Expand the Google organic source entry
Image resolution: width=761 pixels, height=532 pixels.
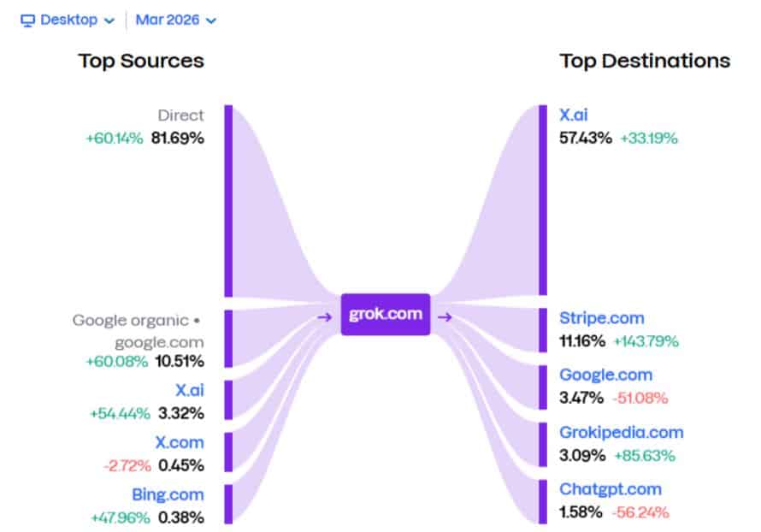(x=198, y=320)
